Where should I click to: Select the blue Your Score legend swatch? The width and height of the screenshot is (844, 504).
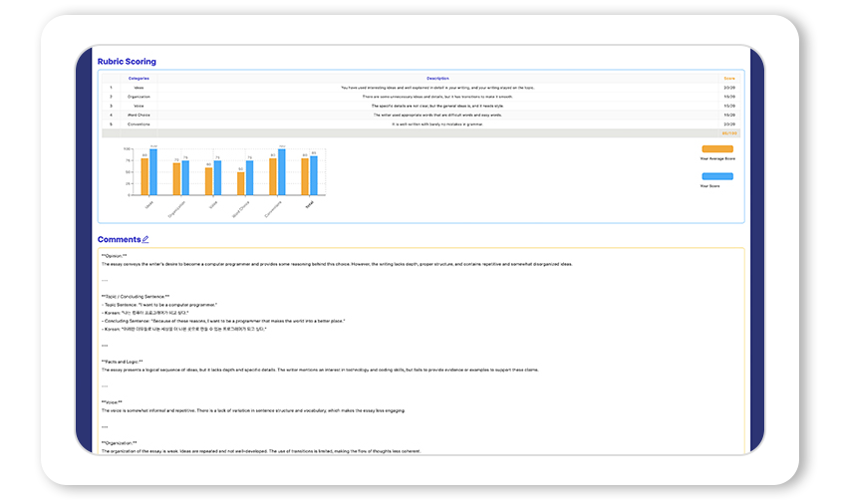[x=717, y=176]
